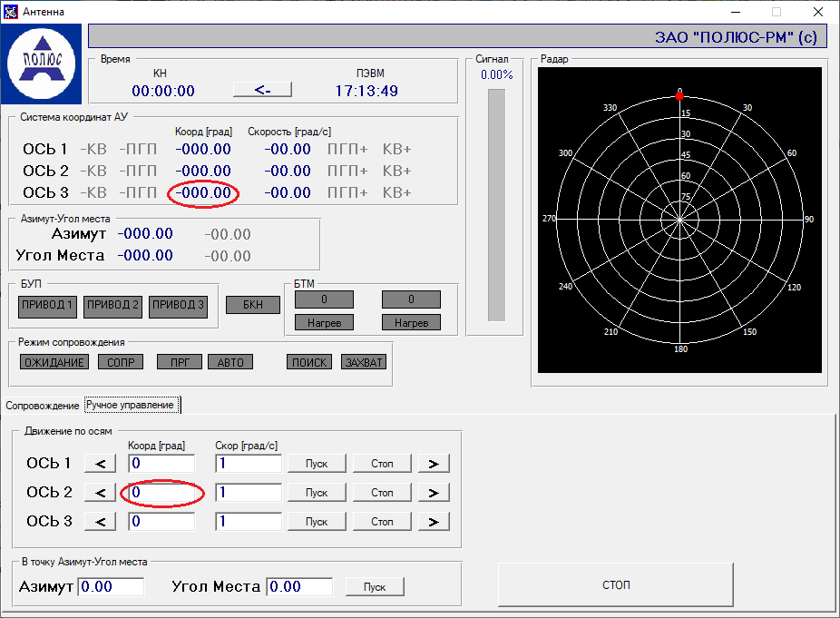840x618 pixels.
Task: Click the ПОЛЮС logo icon
Action: [x=42, y=64]
